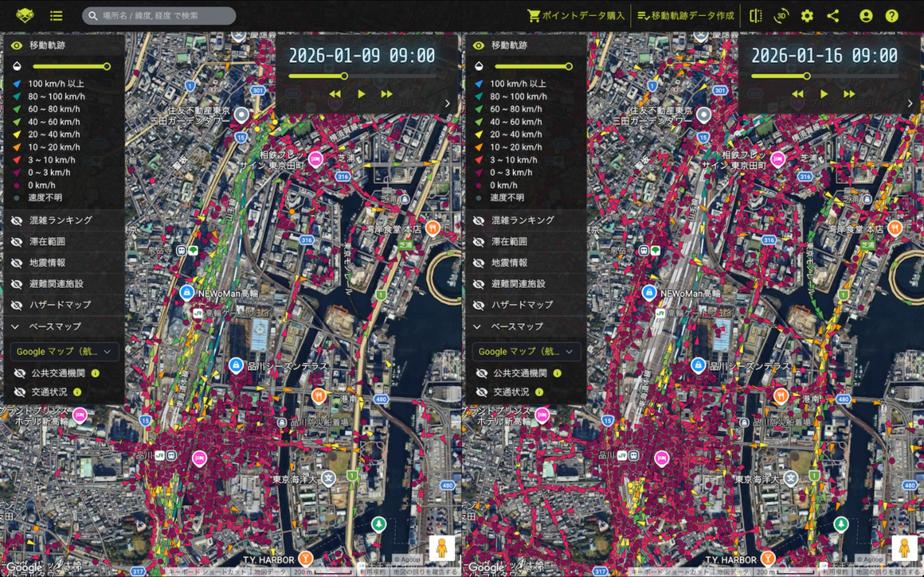Viewport: 924px width, 577px height.
Task: Click opacity slider in left 移動軌跡 panel
Action: [70, 67]
